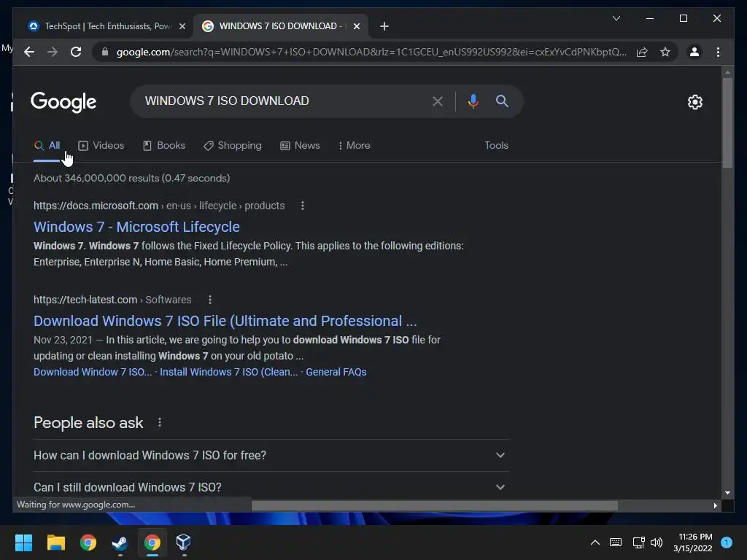Close the WINDOWS 7 ISO DOWNLOAD tab
Screen dimensions: 747x560
pyautogui.click(x=356, y=26)
